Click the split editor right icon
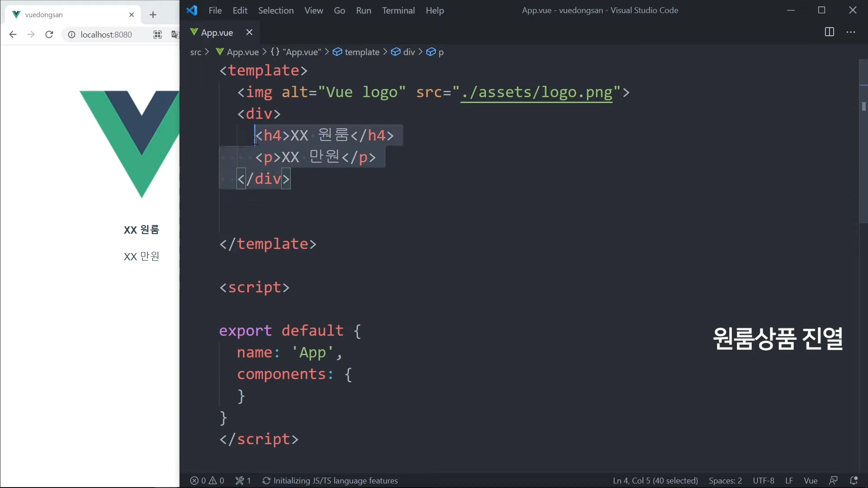This screenshot has height=488, width=868. tap(829, 32)
